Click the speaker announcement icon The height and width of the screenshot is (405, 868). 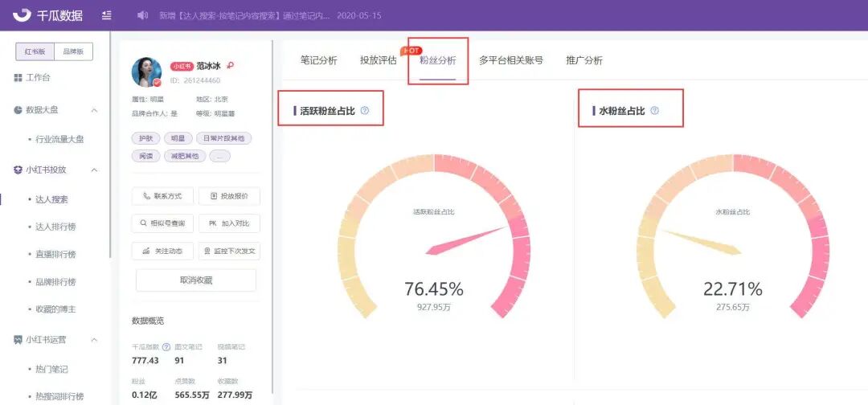[x=142, y=15]
